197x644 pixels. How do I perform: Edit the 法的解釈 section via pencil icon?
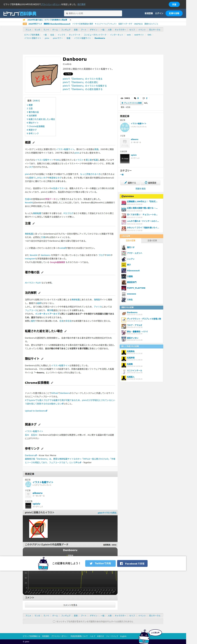click(39, 293)
